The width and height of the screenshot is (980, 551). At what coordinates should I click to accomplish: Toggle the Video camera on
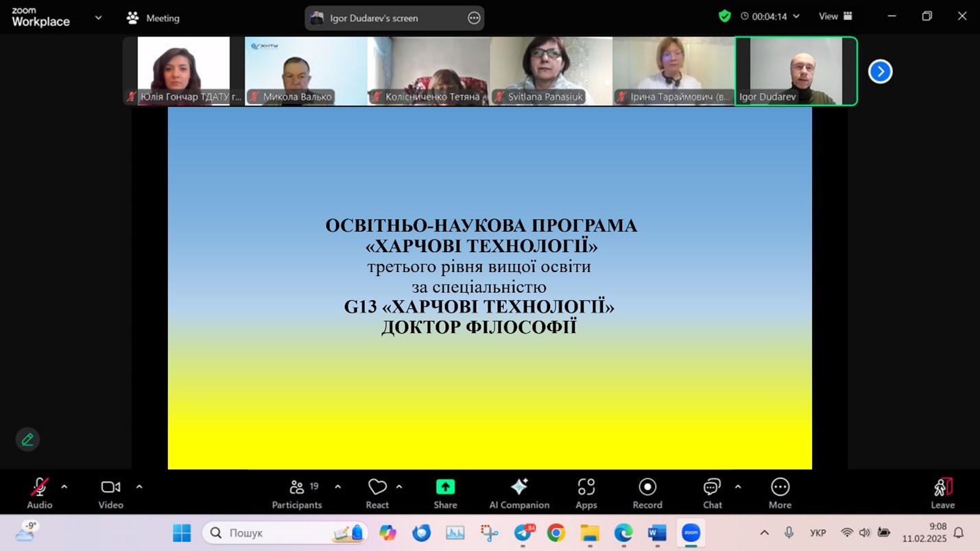click(110, 493)
